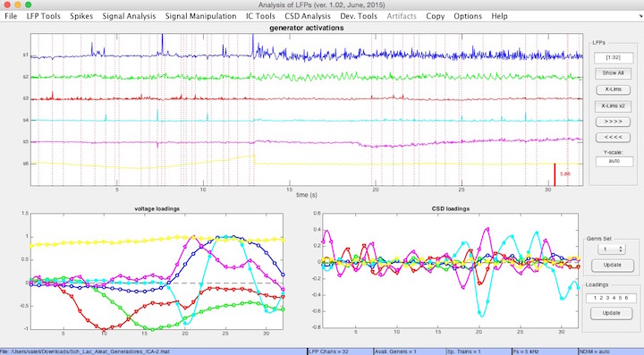644x355 pixels.
Task: Click the Y-scale auto input field
Action: coord(614,161)
